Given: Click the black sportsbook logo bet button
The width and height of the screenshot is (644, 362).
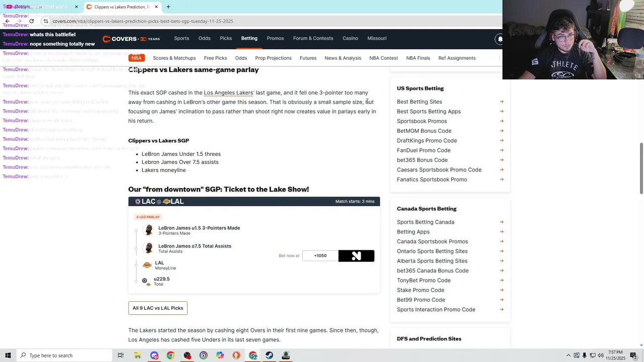Looking at the screenshot, I should (x=356, y=256).
